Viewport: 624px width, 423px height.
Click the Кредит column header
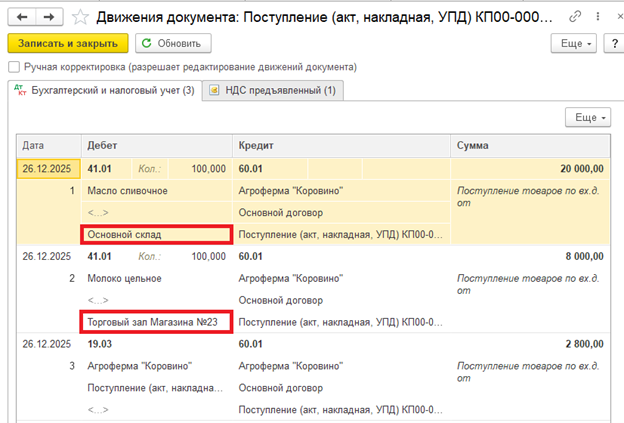click(x=341, y=146)
